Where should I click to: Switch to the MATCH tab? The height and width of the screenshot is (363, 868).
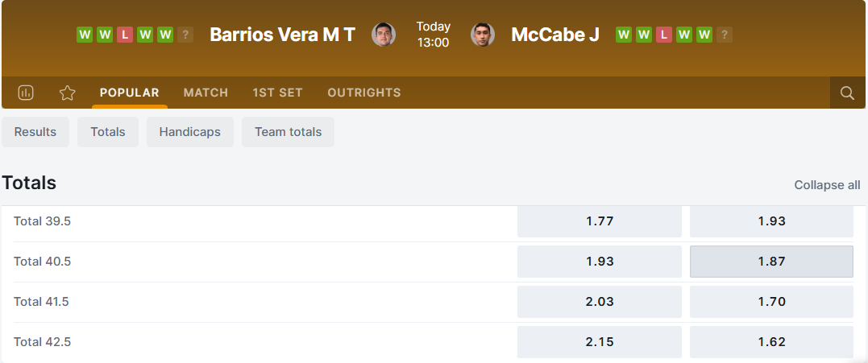pos(206,93)
